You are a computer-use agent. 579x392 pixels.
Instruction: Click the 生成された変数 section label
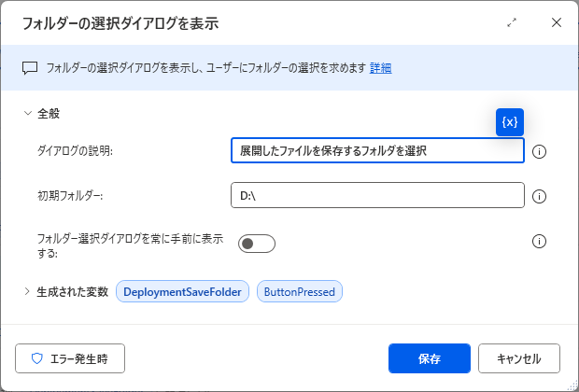tap(73, 292)
